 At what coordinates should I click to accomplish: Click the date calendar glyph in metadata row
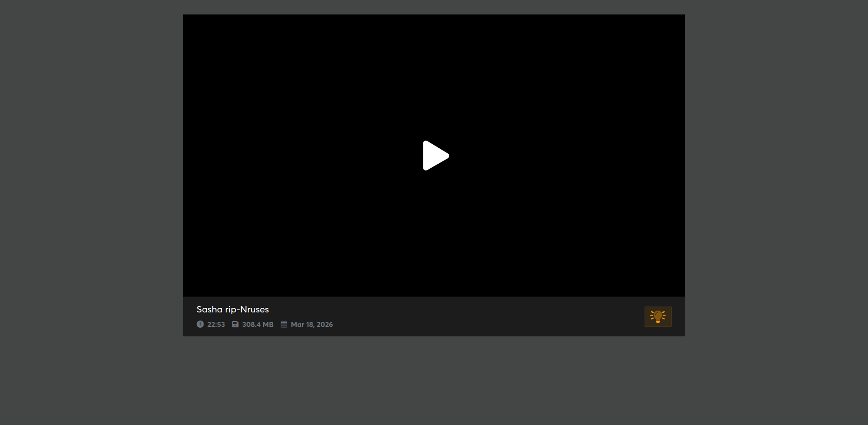coord(284,324)
